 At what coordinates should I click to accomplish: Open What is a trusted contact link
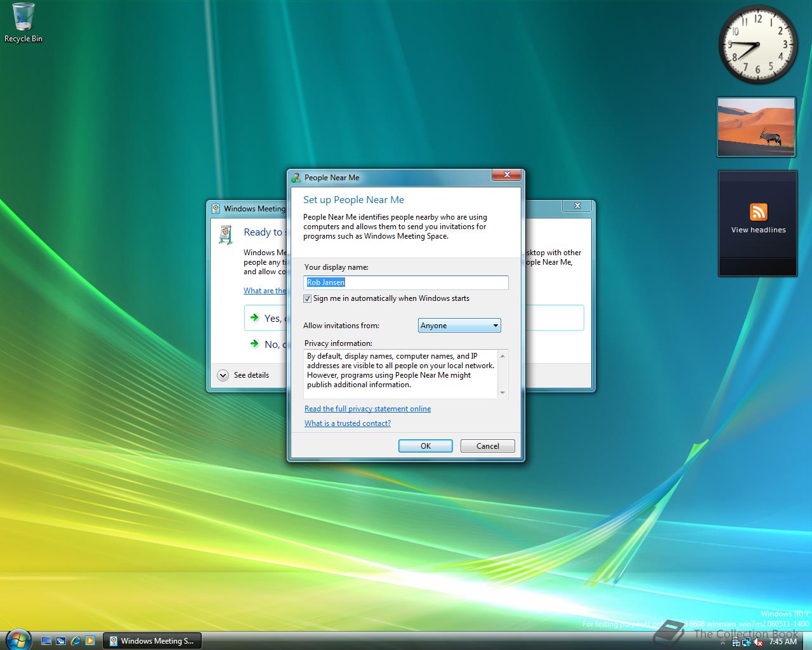348,423
